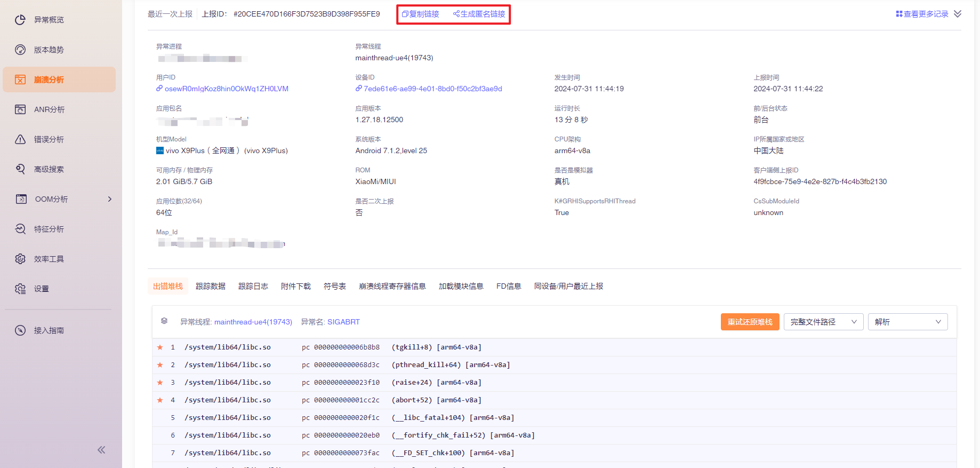
Task: Click the 复制链接 link
Action: pos(421,14)
